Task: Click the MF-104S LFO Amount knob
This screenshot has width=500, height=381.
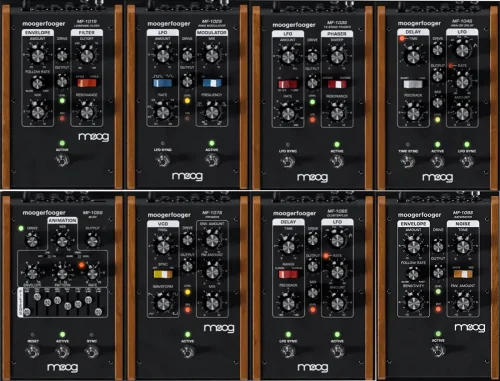Action: (x=462, y=114)
